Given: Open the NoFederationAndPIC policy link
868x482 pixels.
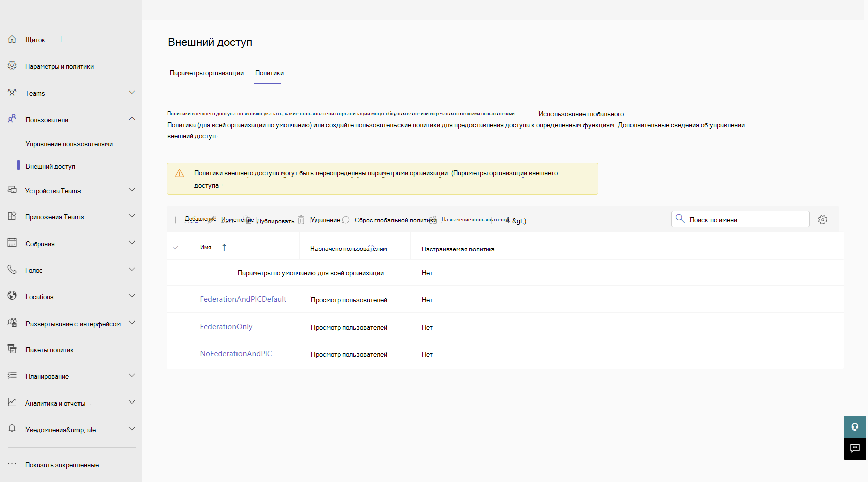Looking at the screenshot, I should [236, 354].
